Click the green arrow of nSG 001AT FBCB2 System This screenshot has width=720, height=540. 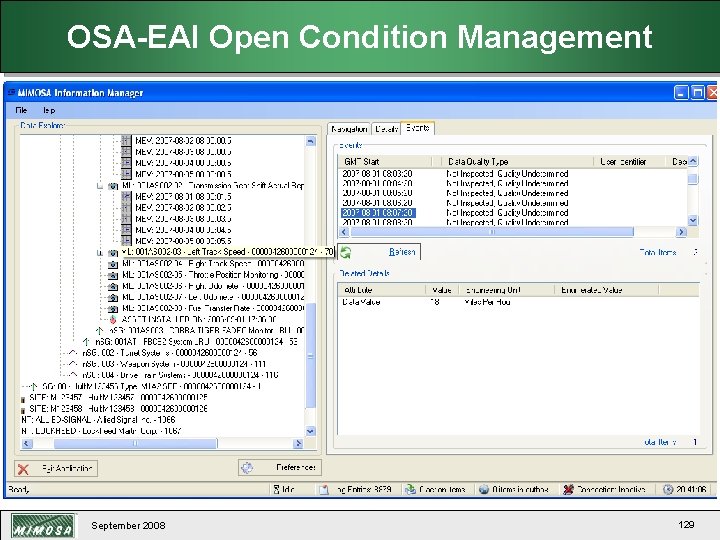(x=86, y=342)
